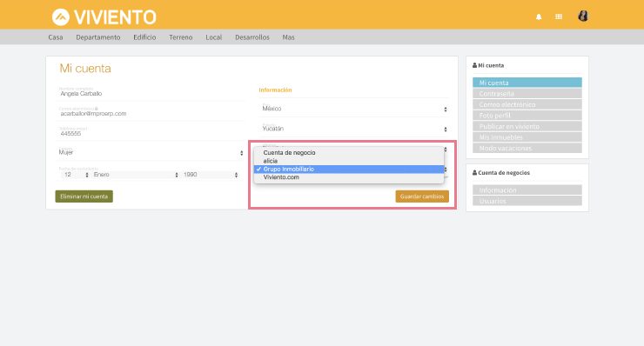Open Usuarios under Cuenta de negocios
644x346 pixels.
[x=527, y=201]
